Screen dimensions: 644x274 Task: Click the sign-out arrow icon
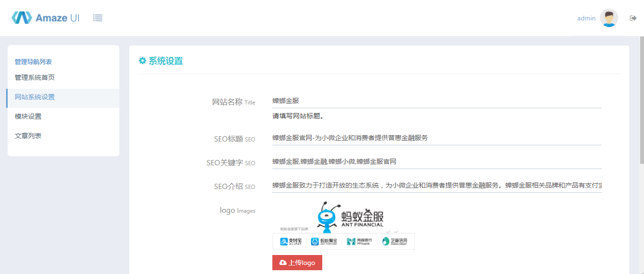[x=633, y=18]
